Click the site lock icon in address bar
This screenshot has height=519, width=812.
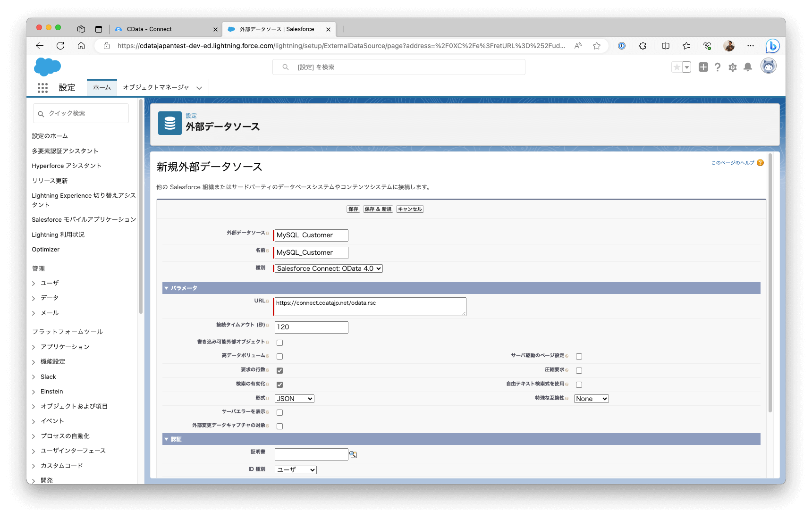click(107, 46)
